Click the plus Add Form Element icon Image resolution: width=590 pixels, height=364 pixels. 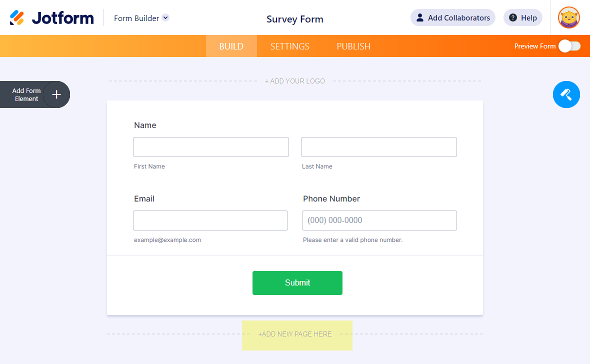tap(56, 94)
